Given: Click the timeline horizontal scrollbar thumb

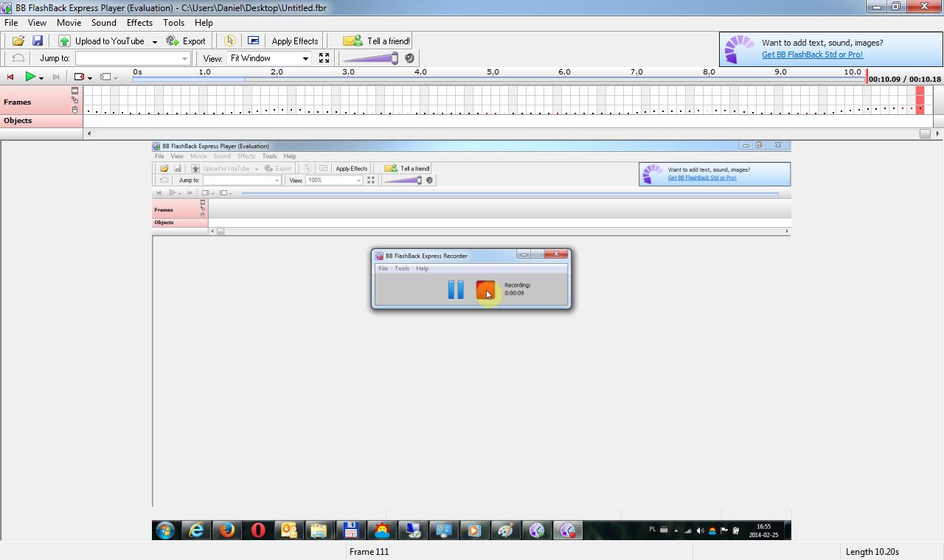Looking at the screenshot, I should 925,133.
